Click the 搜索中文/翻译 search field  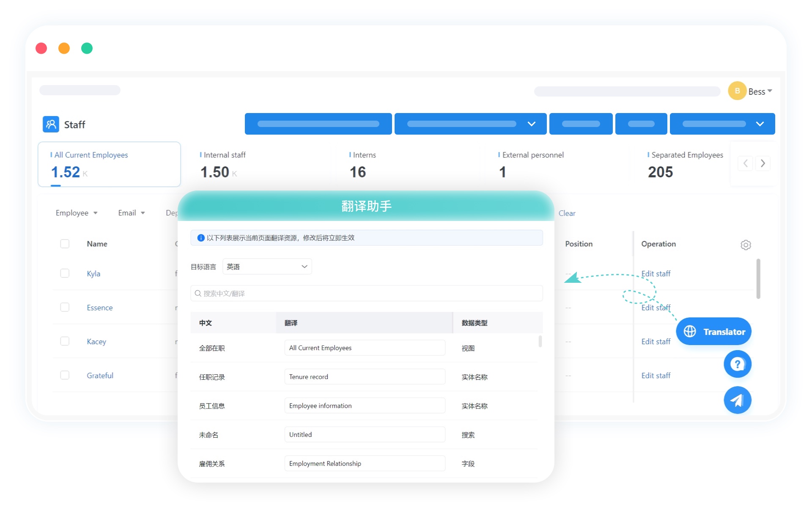[x=366, y=293]
